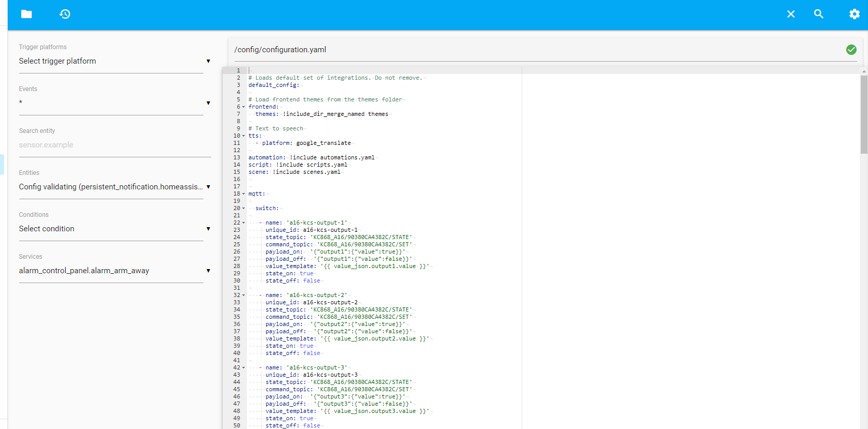The height and width of the screenshot is (429, 868).
Task: Fold the switch section at line 20
Action: click(x=244, y=209)
